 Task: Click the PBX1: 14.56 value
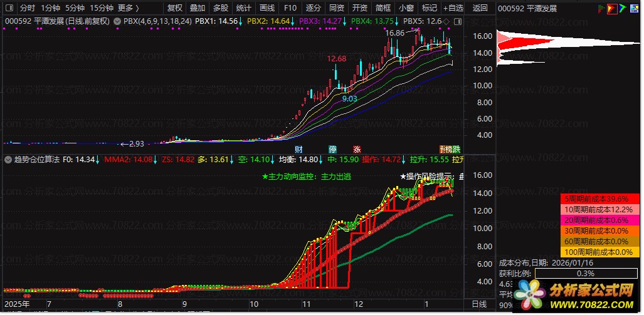coord(217,21)
